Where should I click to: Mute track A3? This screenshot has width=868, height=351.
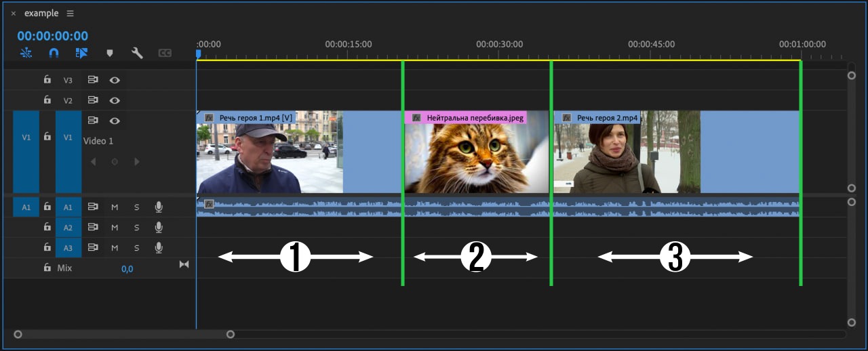(115, 247)
